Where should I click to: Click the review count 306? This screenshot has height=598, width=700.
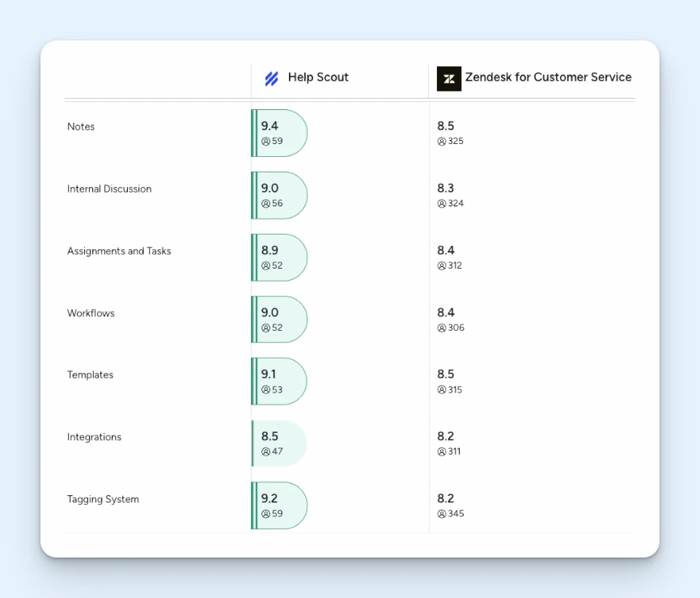pyautogui.click(x=456, y=328)
